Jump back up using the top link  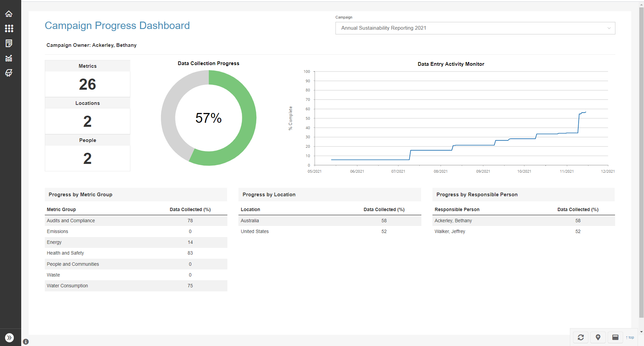[x=630, y=338]
